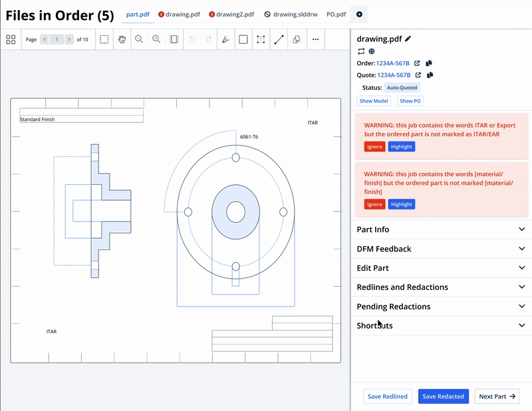Open the page thumbnails grid view
Screen dimensions: 532x411
pos(11,39)
